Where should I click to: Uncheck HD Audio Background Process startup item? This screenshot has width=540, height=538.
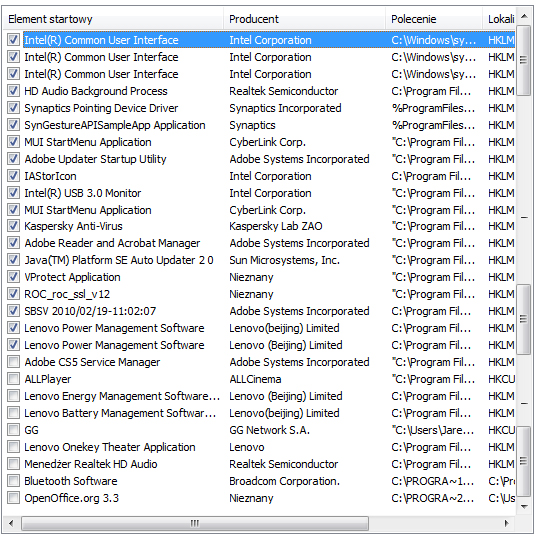click(13, 91)
